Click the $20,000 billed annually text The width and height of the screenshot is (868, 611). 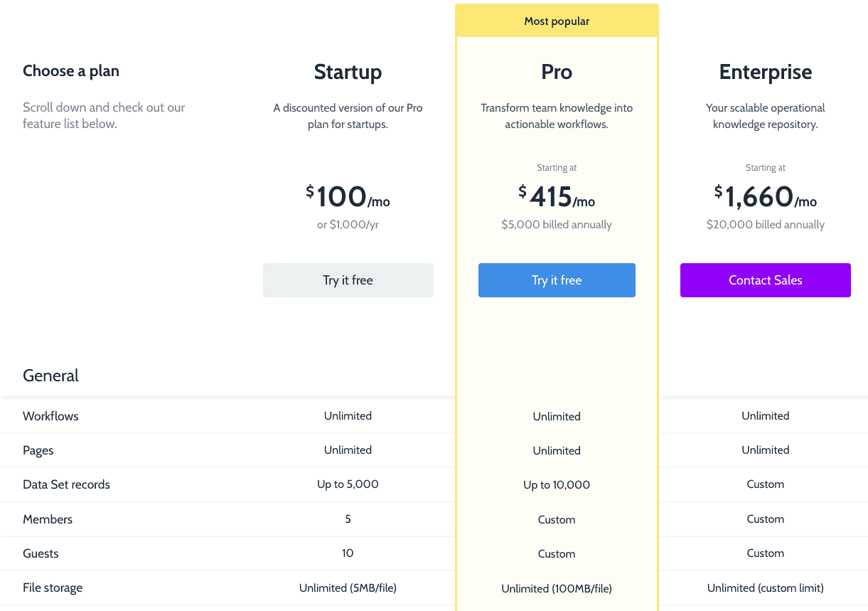coord(765,224)
